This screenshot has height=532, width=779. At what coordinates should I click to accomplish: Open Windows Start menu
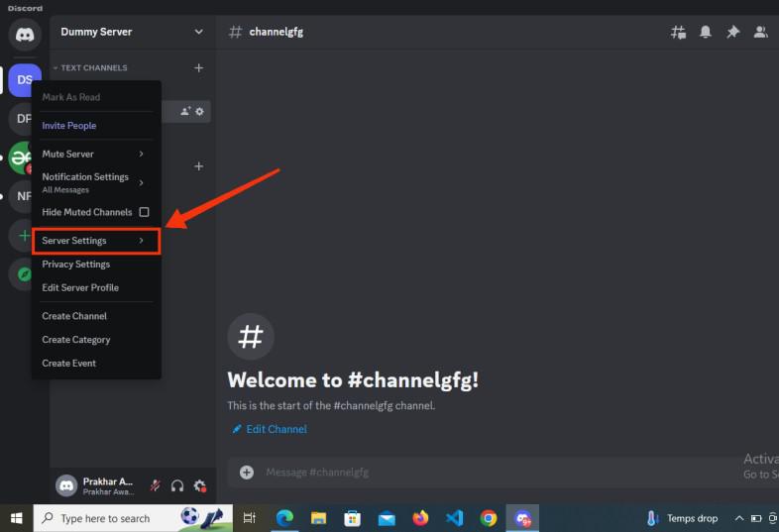coord(16,518)
